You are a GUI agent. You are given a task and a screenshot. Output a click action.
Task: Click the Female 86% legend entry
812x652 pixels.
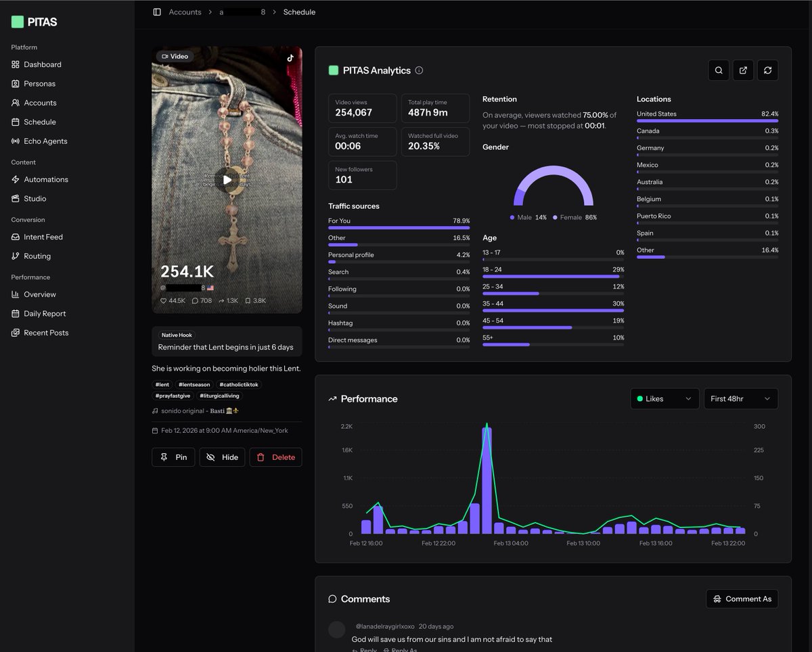[x=574, y=218]
